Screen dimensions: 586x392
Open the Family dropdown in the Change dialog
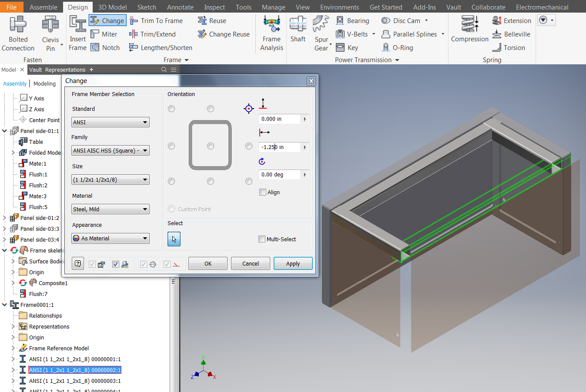[x=110, y=150]
